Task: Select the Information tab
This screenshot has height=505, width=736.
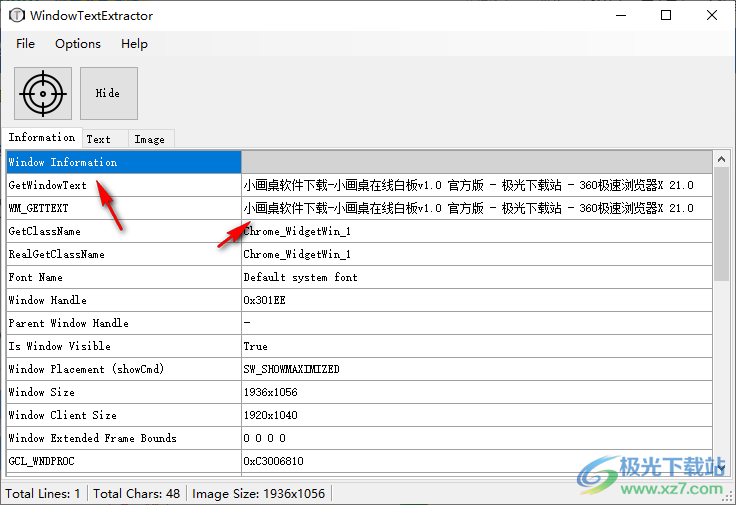Action: [x=42, y=138]
